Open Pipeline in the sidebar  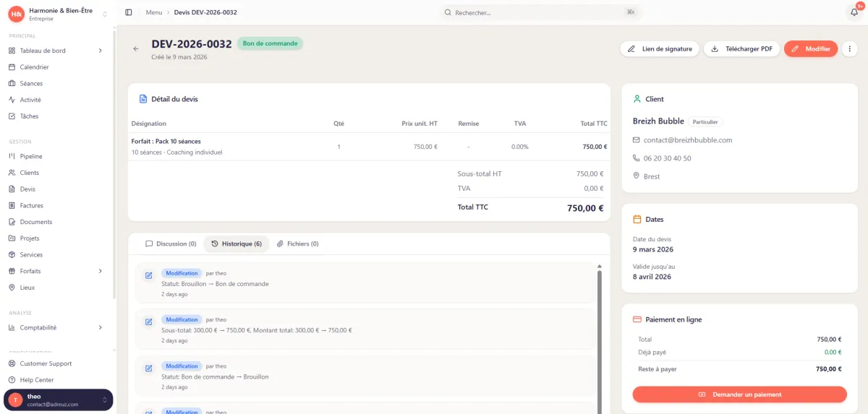(x=30, y=156)
